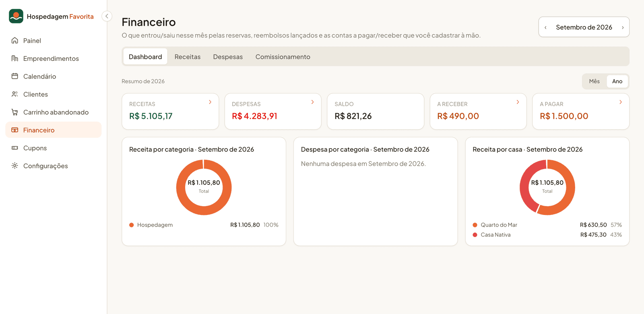
Task: Click the R$ 5.105,17 receitas value
Action: [151, 116]
